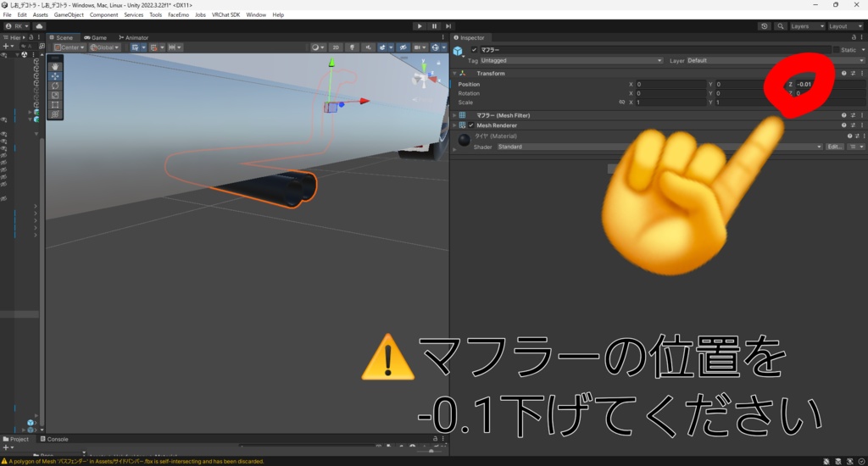
Task: Open the Layers dropdown in top toolbar
Action: [x=807, y=26]
